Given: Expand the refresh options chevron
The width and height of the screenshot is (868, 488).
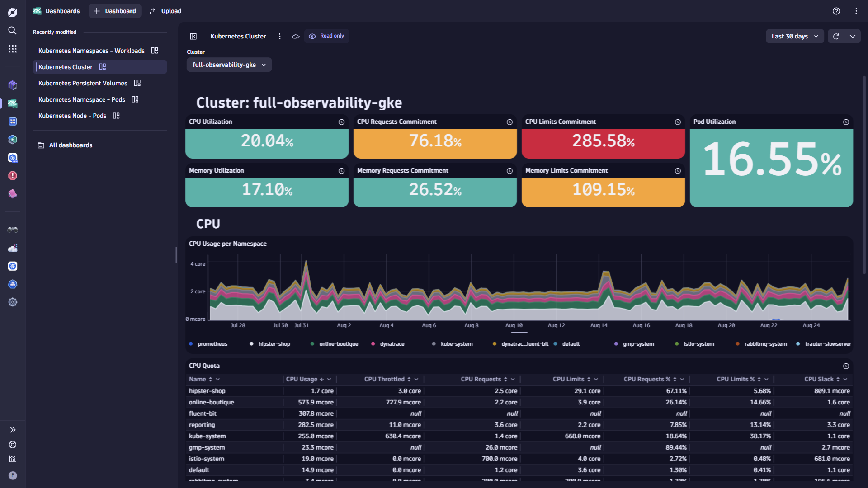Looking at the screenshot, I should pos(853,36).
